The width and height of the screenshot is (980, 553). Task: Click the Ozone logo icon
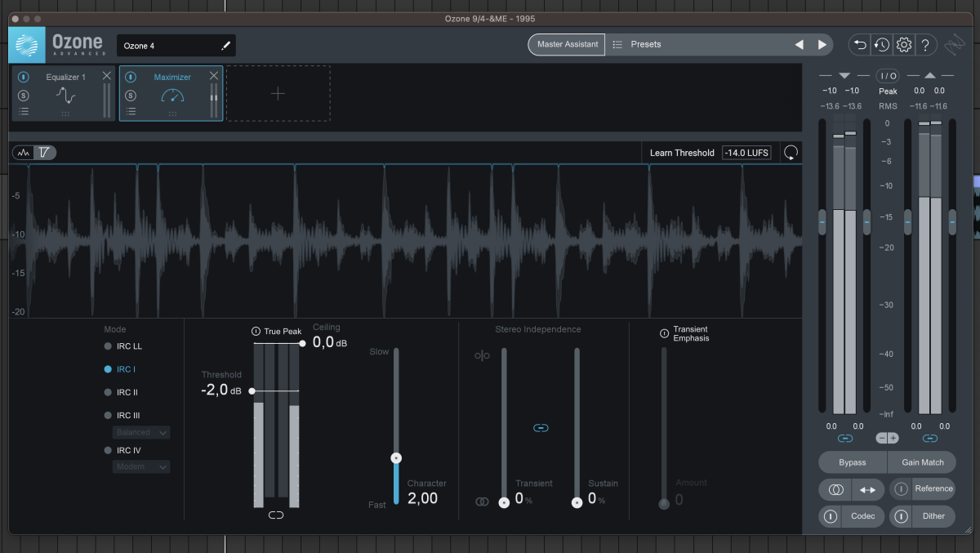(27, 45)
